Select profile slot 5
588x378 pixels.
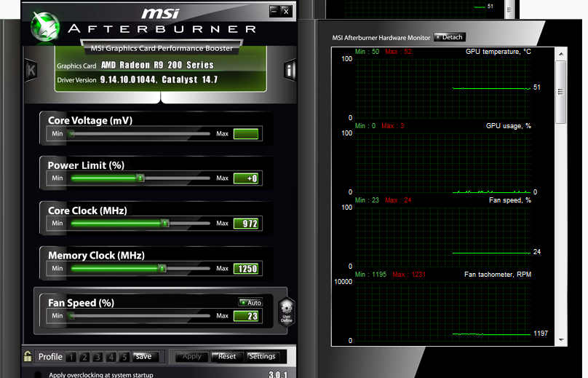124,357
